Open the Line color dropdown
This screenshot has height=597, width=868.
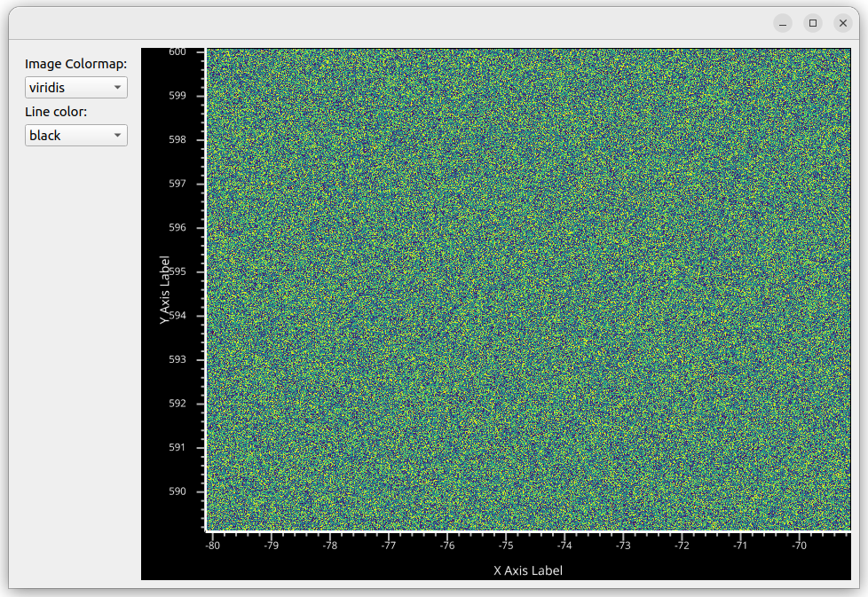tap(75, 135)
